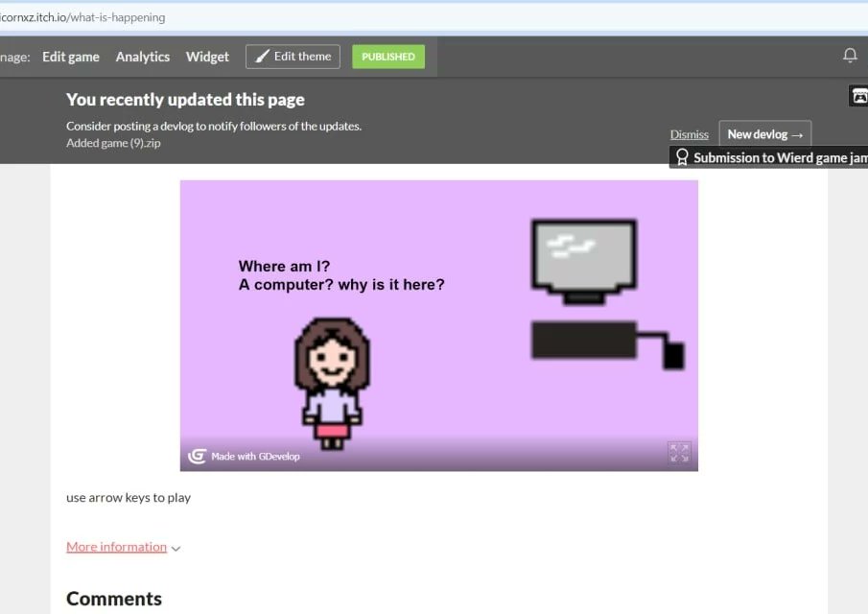This screenshot has width=868, height=614.
Task: Click the girl character in game
Action: coord(332,383)
